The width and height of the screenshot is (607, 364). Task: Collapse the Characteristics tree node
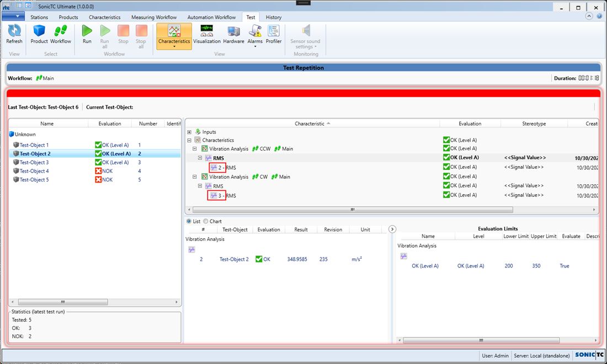tap(189, 140)
